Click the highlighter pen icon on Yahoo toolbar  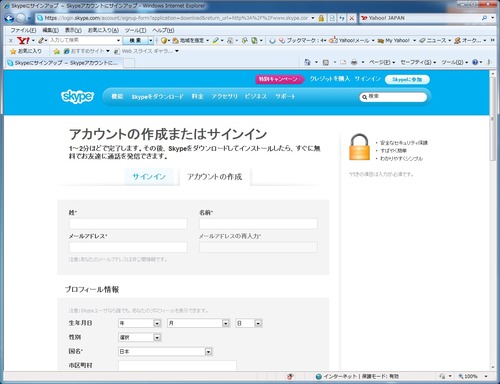coord(216,41)
